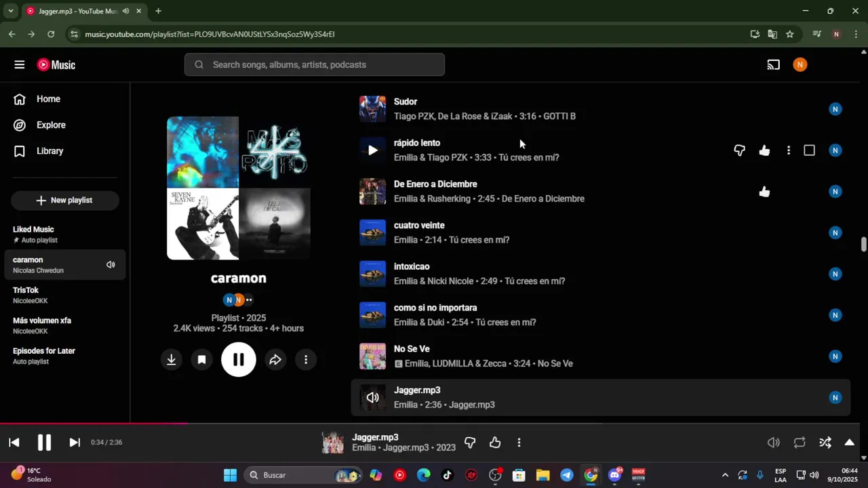This screenshot has width=868, height=488.
Task: Save playlist to library bookmark icon
Action: click(201, 360)
